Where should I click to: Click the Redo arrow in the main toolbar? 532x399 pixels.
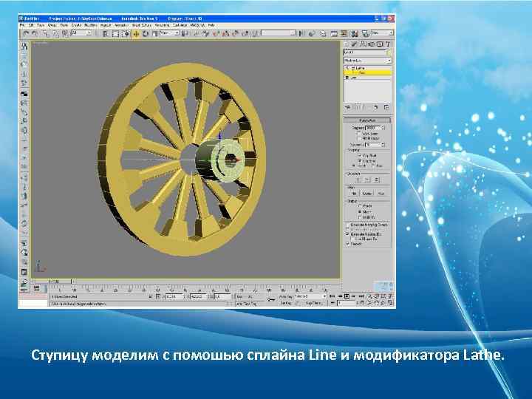click(x=35, y=33)
